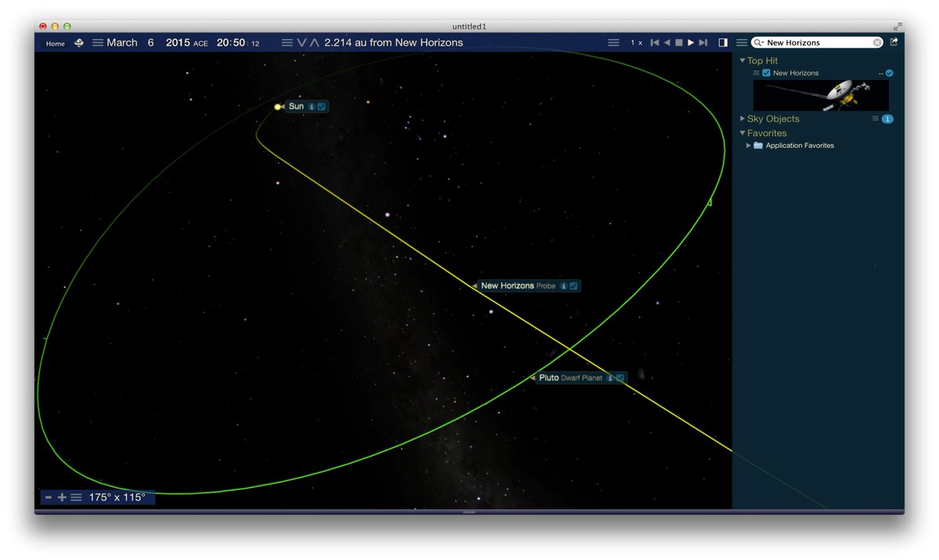This screenshot has width=939, height=560.
Task: Click the upward chevron distance control
Action: coord(315,43)
